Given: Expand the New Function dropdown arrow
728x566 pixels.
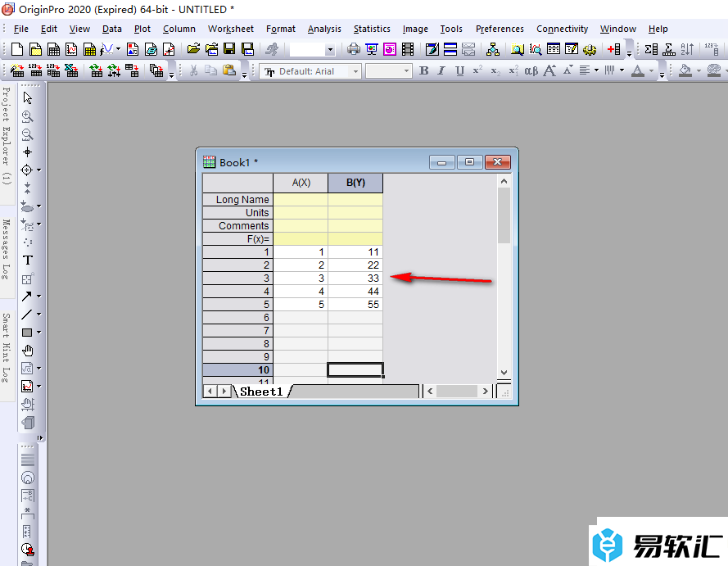Looking at the screenshot, I should [x=119, y=49].
